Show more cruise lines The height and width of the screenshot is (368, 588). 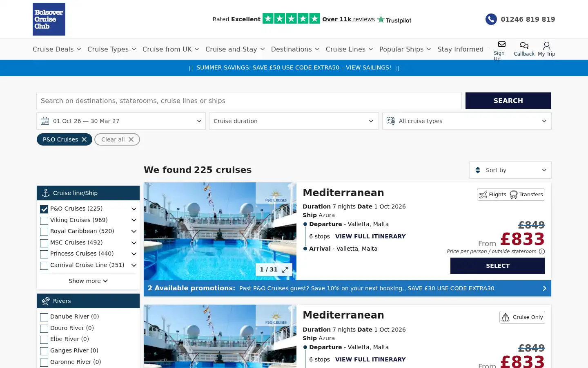[x=88, y=281]
